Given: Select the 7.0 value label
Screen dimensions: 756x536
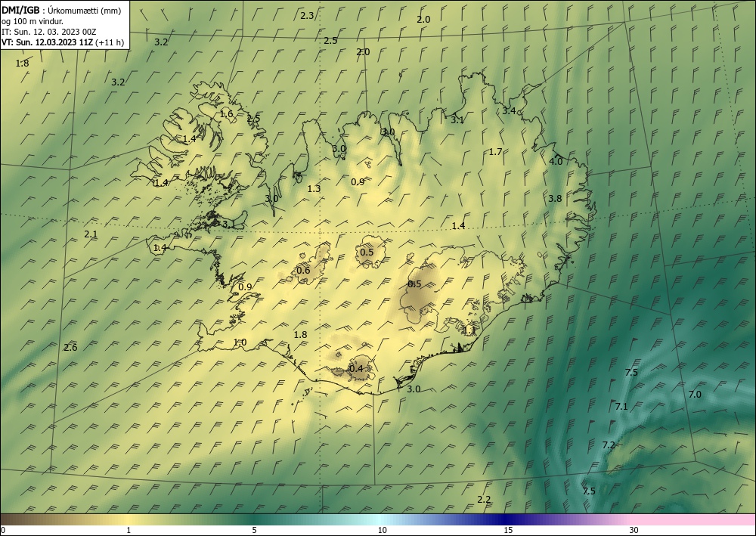Looking at the screenshot, I should pos(695,395).
